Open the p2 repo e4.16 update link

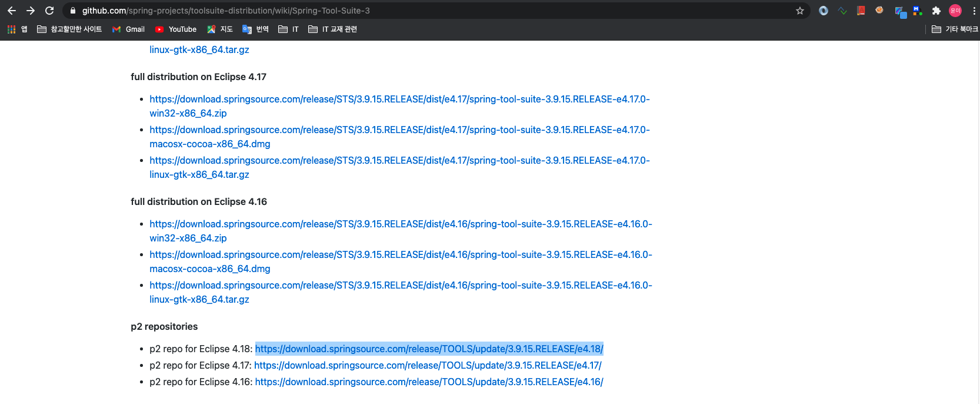click(x=429, y=382)
